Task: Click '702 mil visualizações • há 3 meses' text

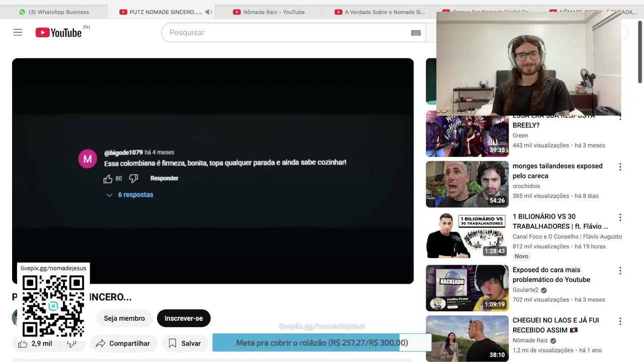Action: pyautogui.click(x=558, y=300)
